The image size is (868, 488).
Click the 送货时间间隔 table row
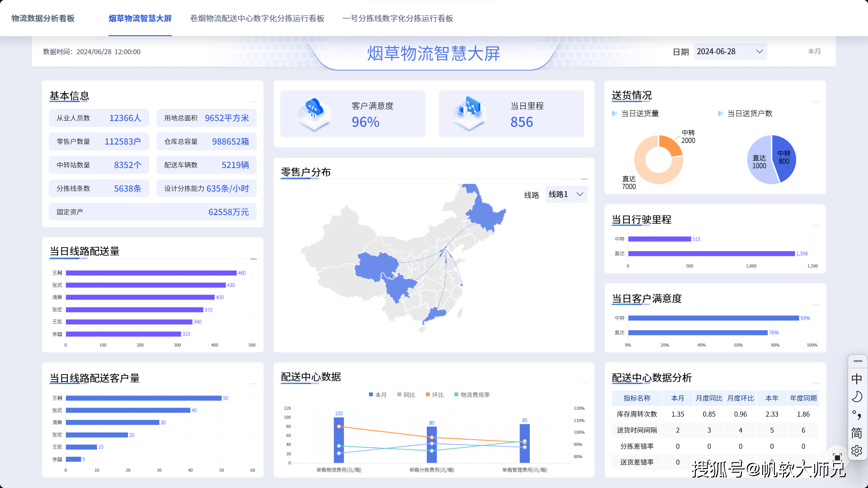(715, 430)
